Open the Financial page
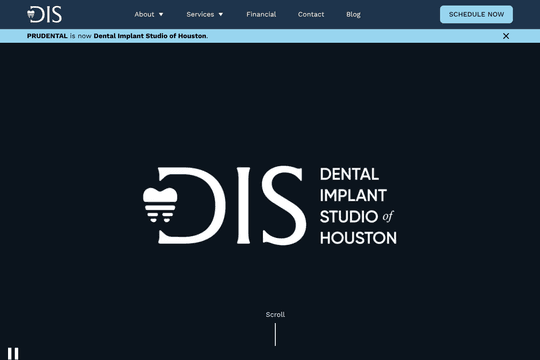The image size is (540, 360). click(x=261, y=14)
